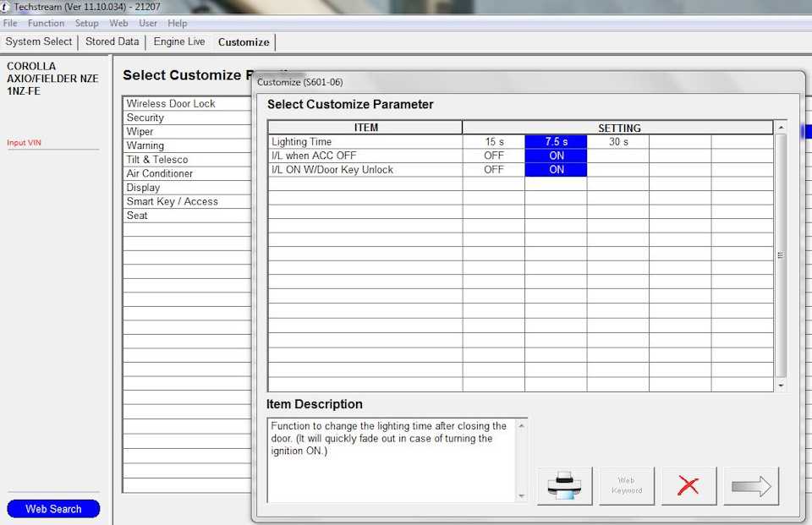Select the I/L when ACC OFF item
This screenshot has height=525, width=812.
(x=365, y=156)
